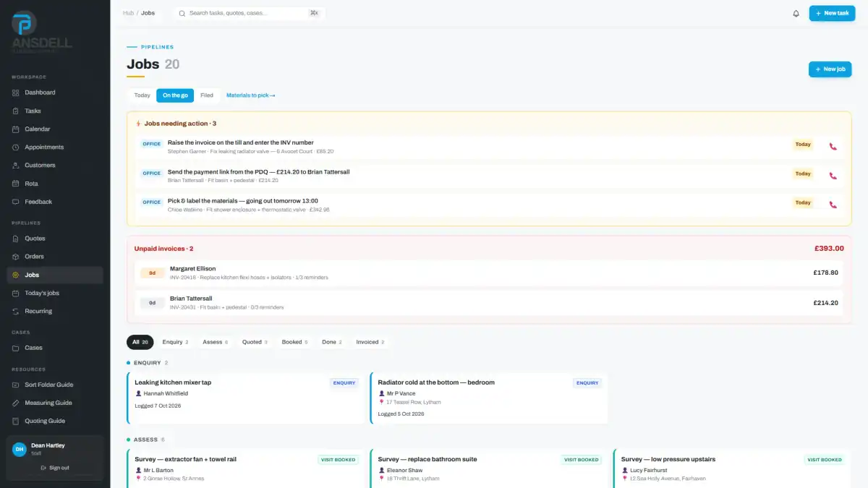This screenshot has height=488, width=868.
Task: Click VISIT BOOKED badge on low pressure upstairs
Action: 825,460
